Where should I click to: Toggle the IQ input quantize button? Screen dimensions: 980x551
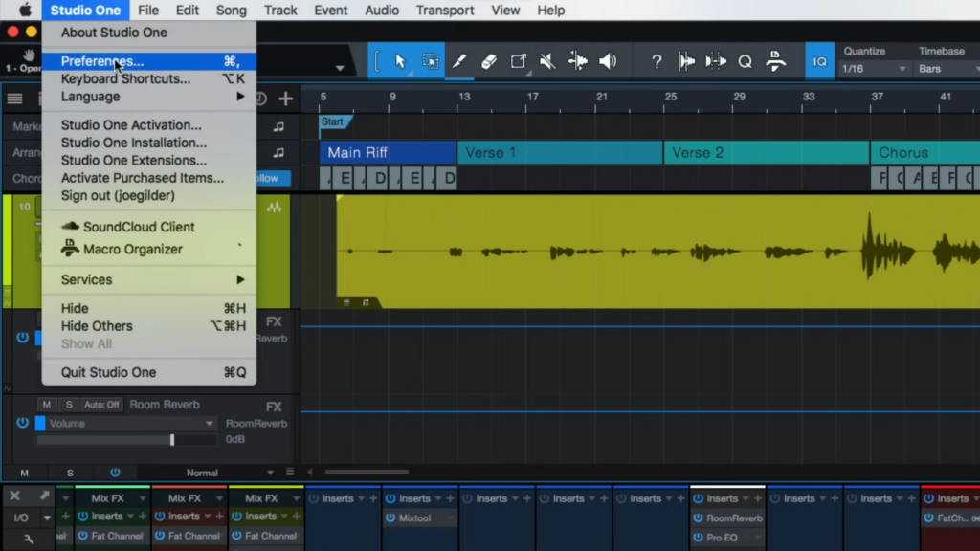click(820, 61)
